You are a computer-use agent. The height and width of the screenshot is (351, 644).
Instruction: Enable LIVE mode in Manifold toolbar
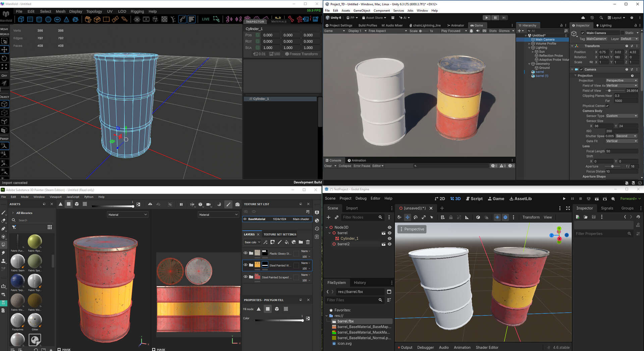[205, 19]
